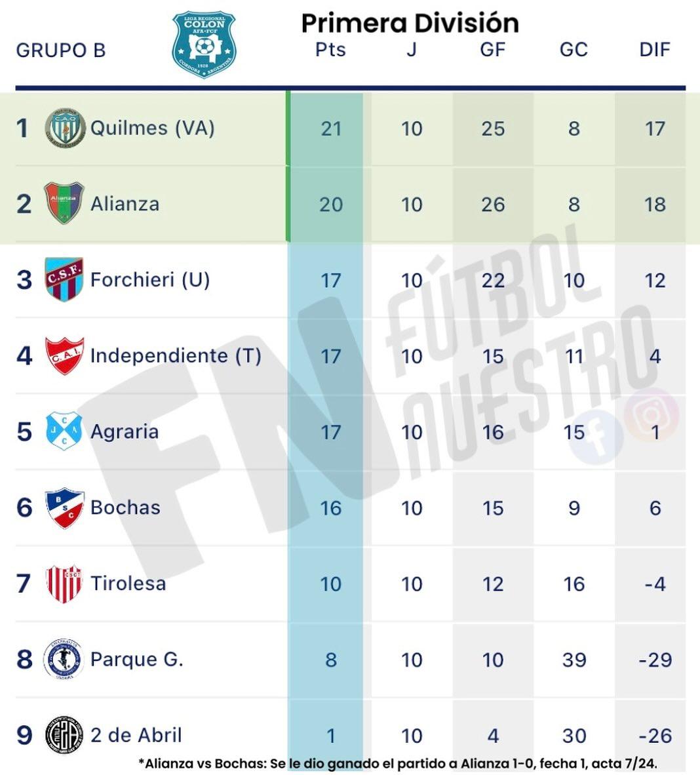Viewport: 700px width, 775px height.
Task: Select the GF column header
Action: [x=492, y=50]
